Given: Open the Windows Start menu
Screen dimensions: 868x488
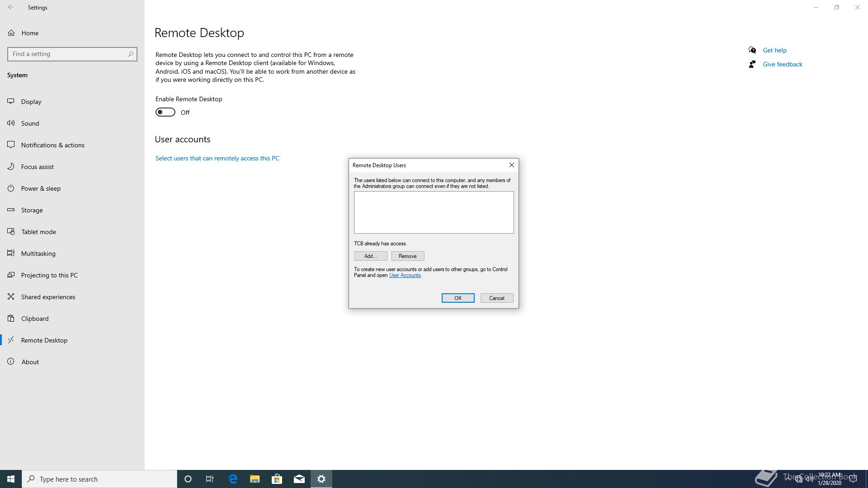Looking at the screenshot, I should click(x=11, y=479).
